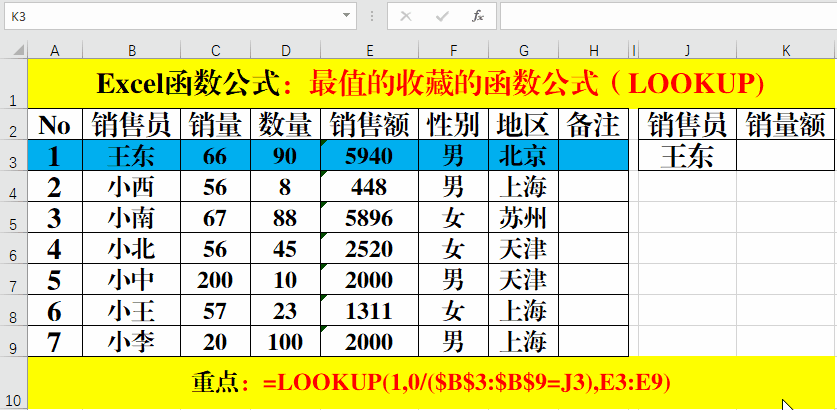Click the No cell with value 7
This screenshot has height=410, width=837.
click(x=55, y=341)
